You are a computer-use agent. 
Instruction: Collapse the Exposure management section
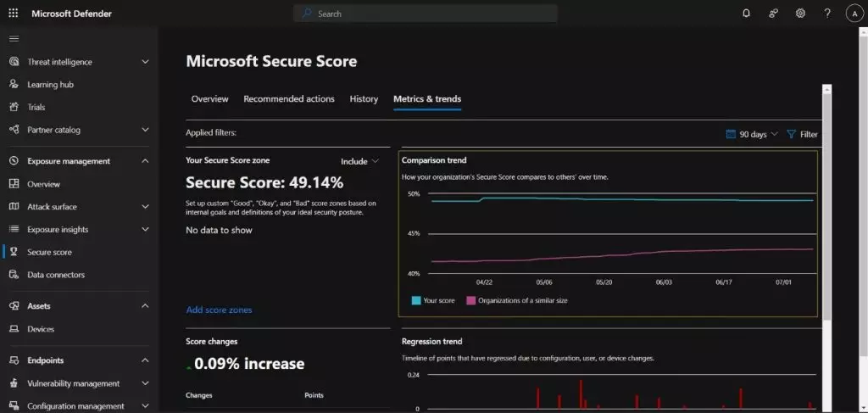pos(145,161)
